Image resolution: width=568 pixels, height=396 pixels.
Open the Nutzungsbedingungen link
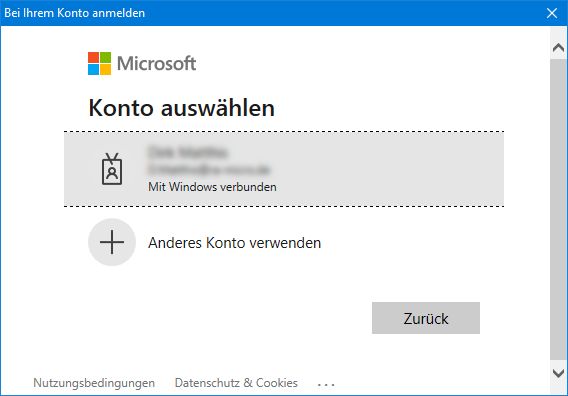pyautogui.click(x=94, y=383)
